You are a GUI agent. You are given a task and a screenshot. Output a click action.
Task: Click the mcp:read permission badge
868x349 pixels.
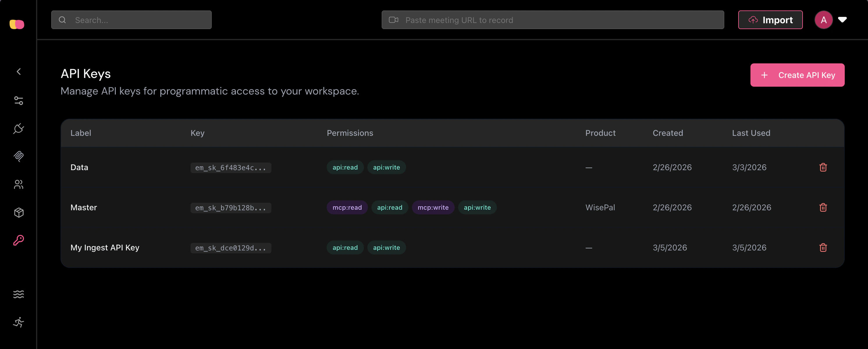(x=347, y=207)
